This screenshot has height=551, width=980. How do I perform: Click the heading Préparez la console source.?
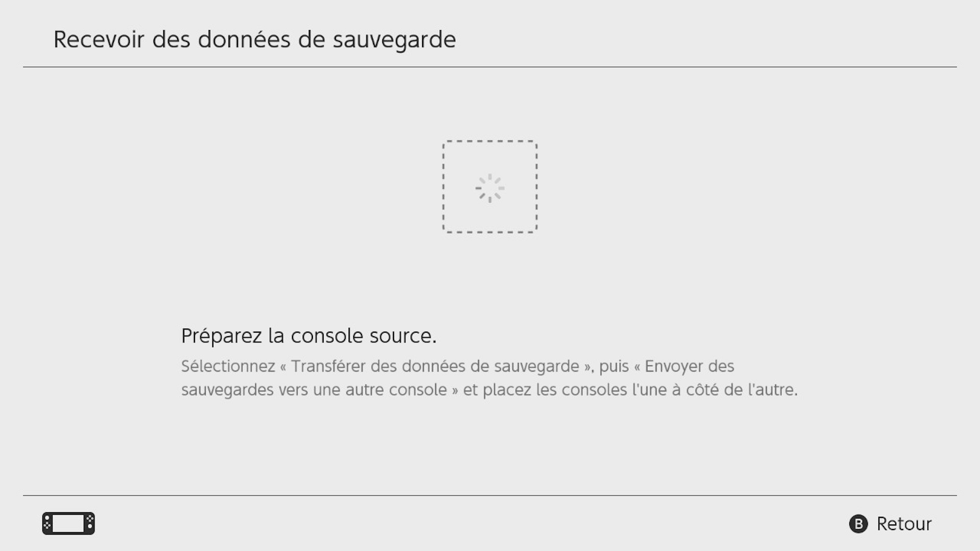[x=309, y=336]
